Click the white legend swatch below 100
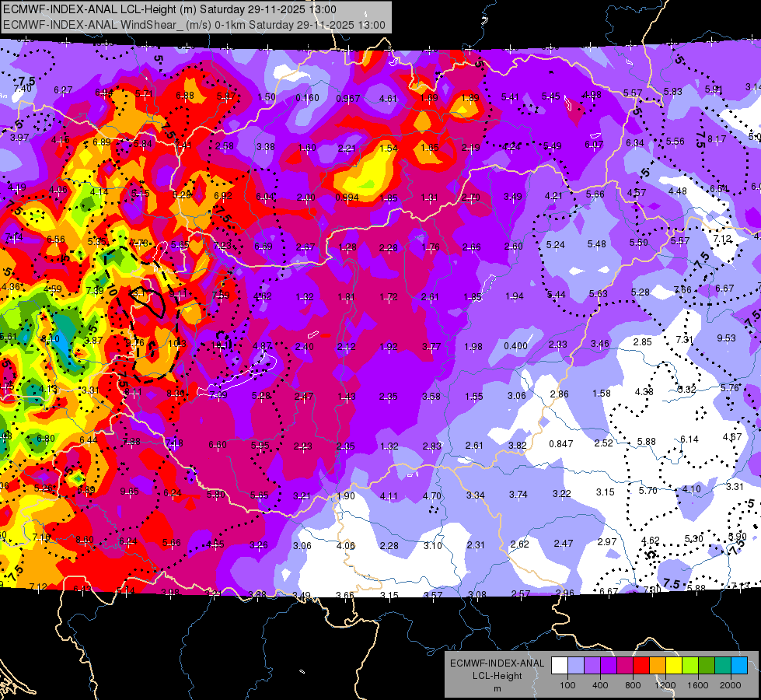This screenshot has width=761, height=700. [x=559, y=666]
